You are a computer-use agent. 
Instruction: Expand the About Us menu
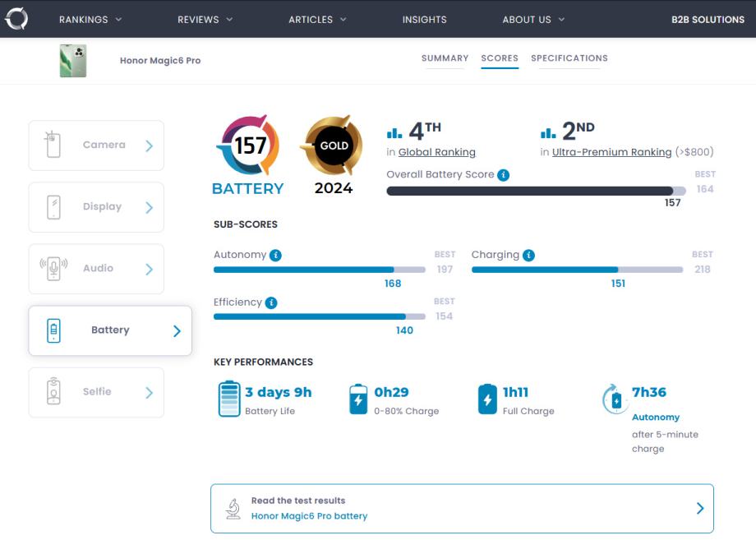point(533,19)
